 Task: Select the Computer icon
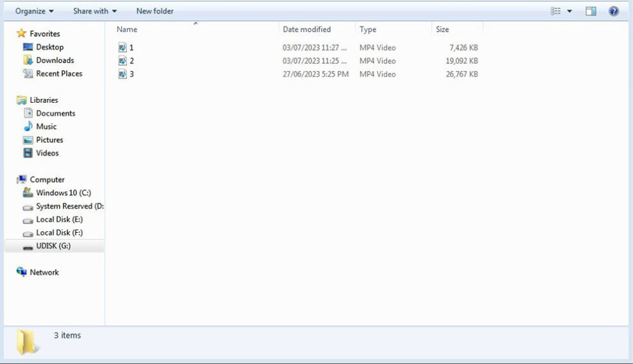[x=21, y=179]
